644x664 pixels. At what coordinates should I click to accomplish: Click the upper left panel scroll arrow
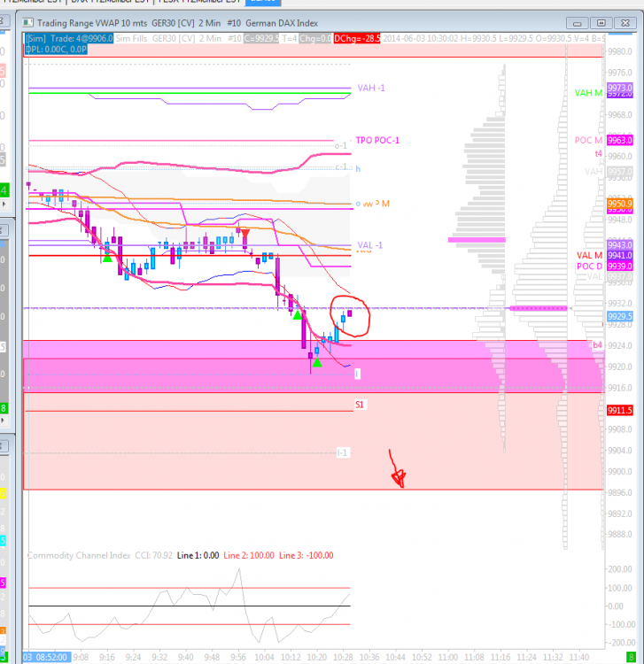click(x=4, y=204)
